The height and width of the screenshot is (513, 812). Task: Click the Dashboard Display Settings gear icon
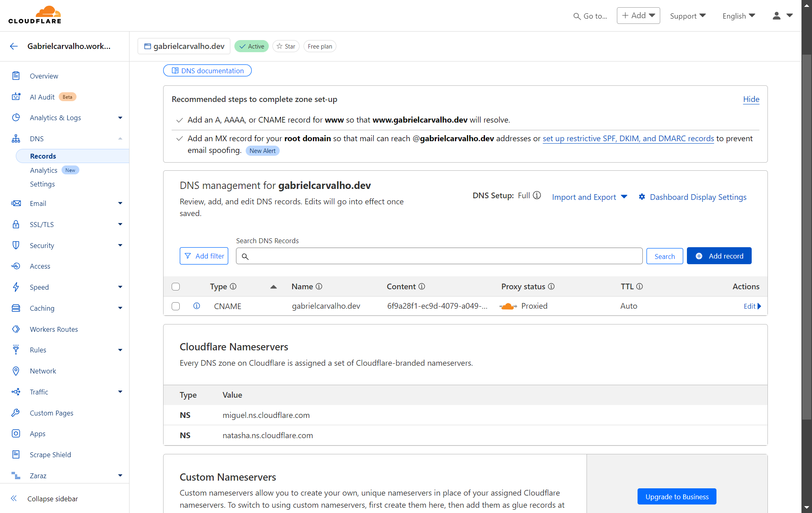pos(642,197)
